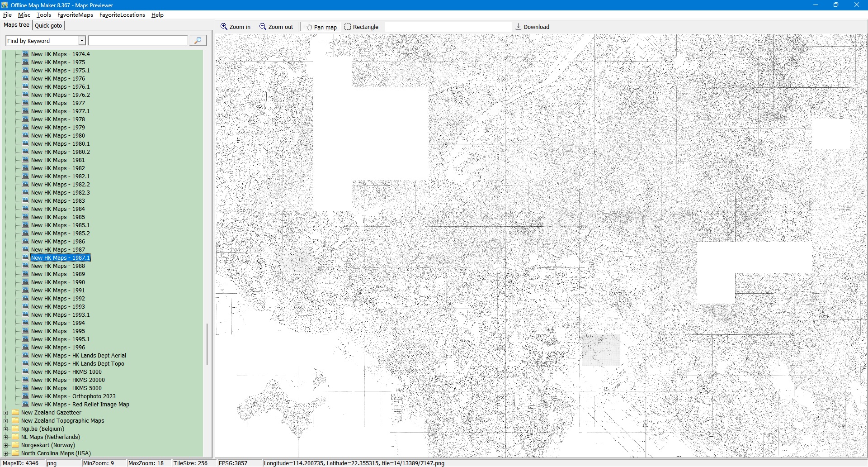Select New HK Maps - Red Relief Image Map
The height and width of the screenshot is (467, 868).
pos(80,405)
